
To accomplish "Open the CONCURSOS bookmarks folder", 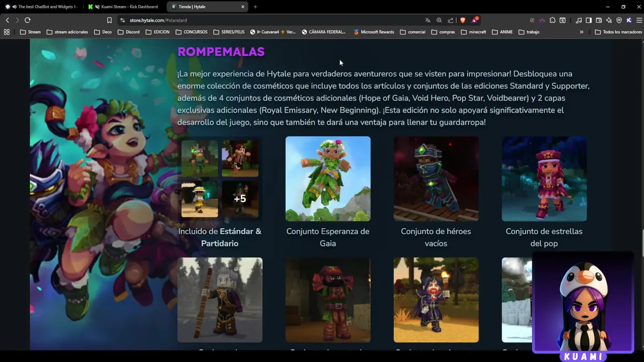I will click(192, 32).
